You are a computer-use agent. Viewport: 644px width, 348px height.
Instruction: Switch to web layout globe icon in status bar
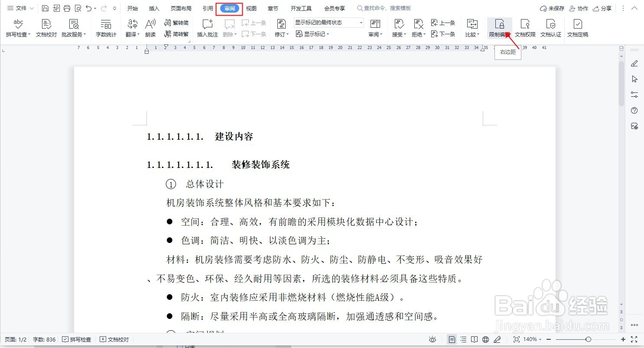pos(486,339)
